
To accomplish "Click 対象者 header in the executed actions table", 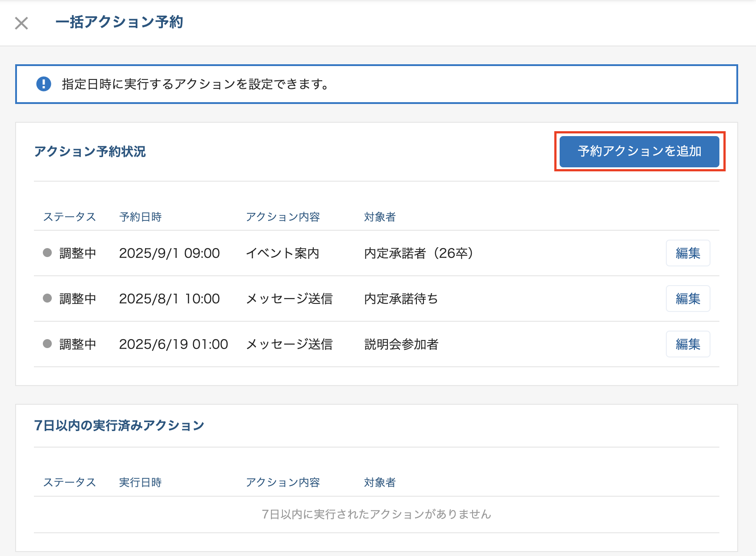I will coord(380,482).
